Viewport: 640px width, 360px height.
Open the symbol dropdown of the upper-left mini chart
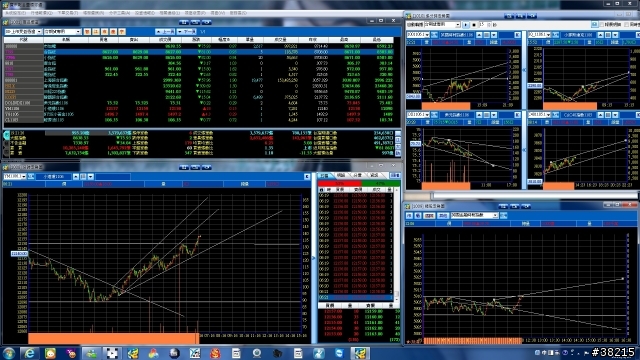click(x=418, y=35)
